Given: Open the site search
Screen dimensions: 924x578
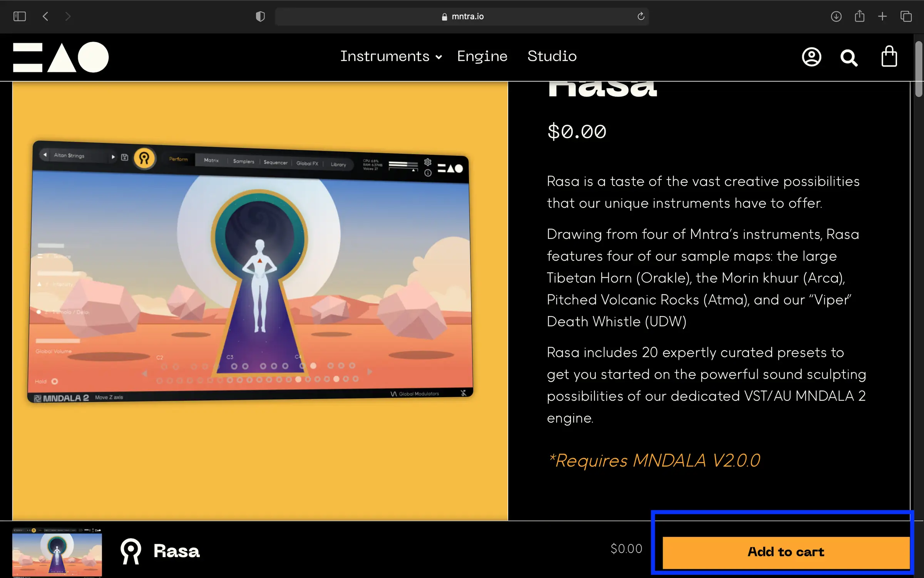Looking at the screenshot, I should pyautogui.click(x=849, y=58).
